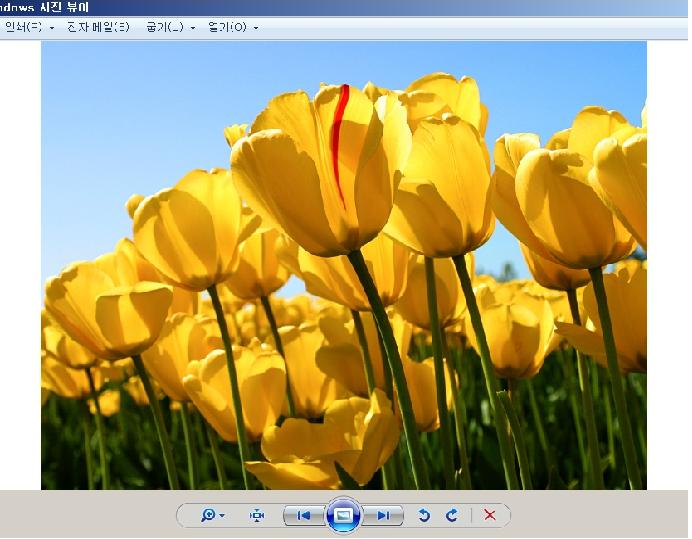Click the fit-to-window actual size icon
Viewport: 692px width, 539px height.
[257, 515]
